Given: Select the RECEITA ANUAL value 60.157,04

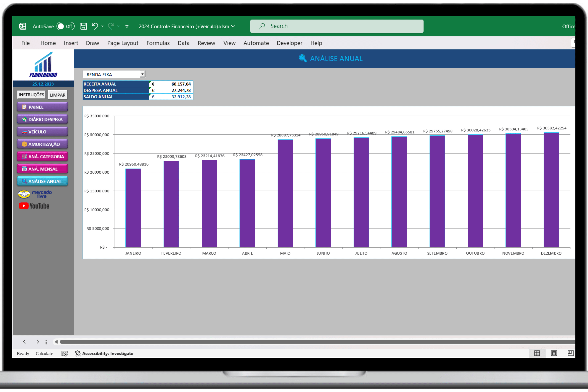Looking at the screenshot, I should 171,84.
